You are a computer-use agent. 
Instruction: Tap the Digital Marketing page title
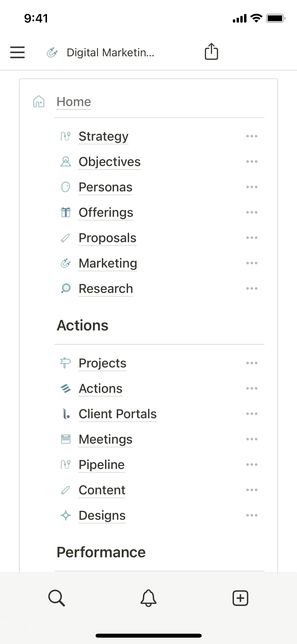[x=110, y=52]
